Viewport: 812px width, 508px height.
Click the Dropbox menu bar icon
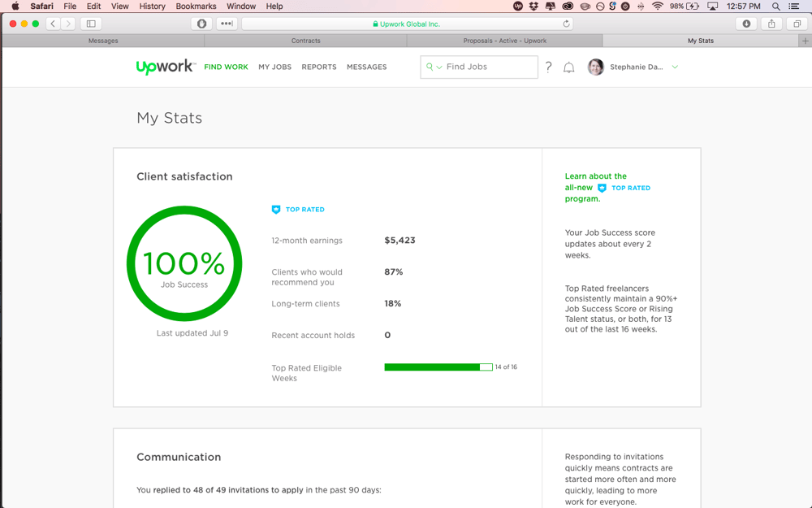point(533,7)
